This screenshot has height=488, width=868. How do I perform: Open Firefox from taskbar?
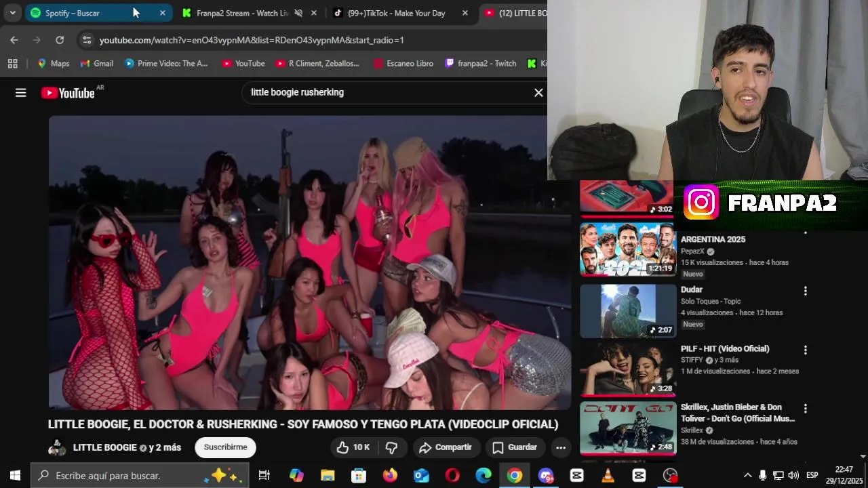(x=390, y=476)
